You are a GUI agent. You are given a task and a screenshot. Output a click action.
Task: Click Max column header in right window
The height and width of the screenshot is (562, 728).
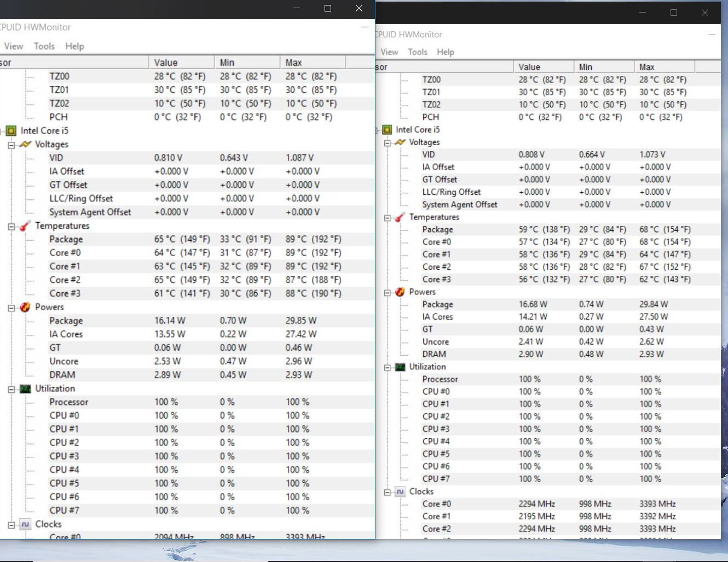(x=664, y=67)
